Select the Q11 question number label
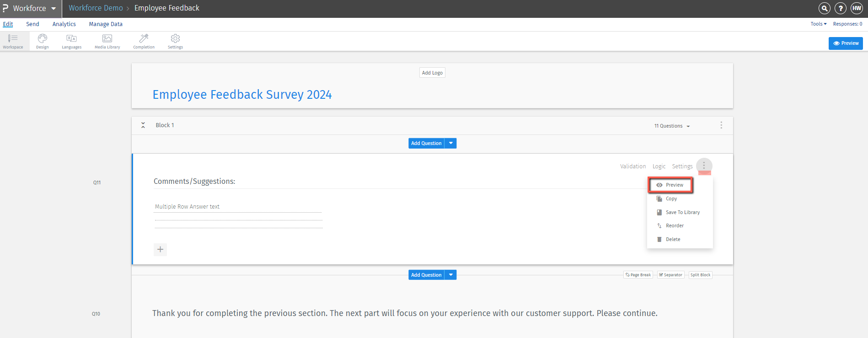This screenshot has width=868, height=338. pyautogui.click(x=97, y=182)
